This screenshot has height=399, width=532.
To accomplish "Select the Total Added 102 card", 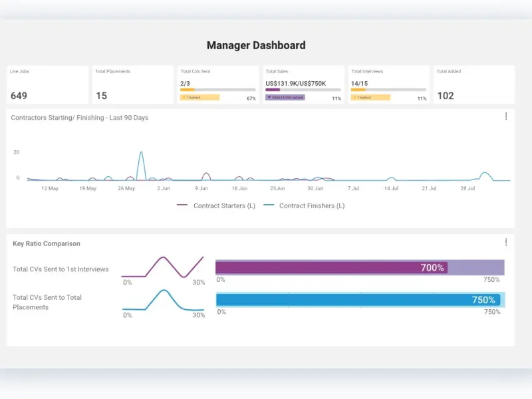I will (473, 85).
